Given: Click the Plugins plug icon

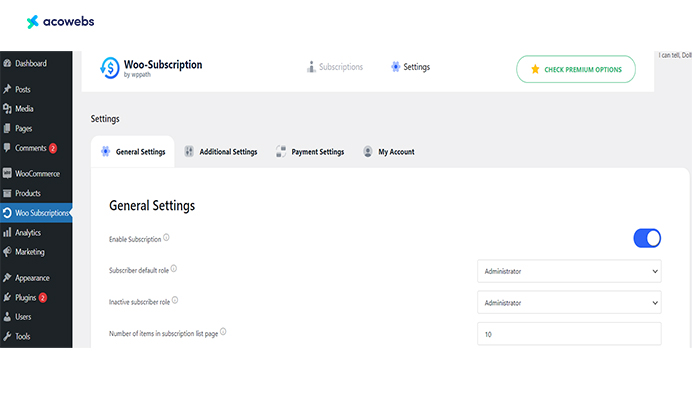Looking at the screenshot, I should click(x=7, y=297).
